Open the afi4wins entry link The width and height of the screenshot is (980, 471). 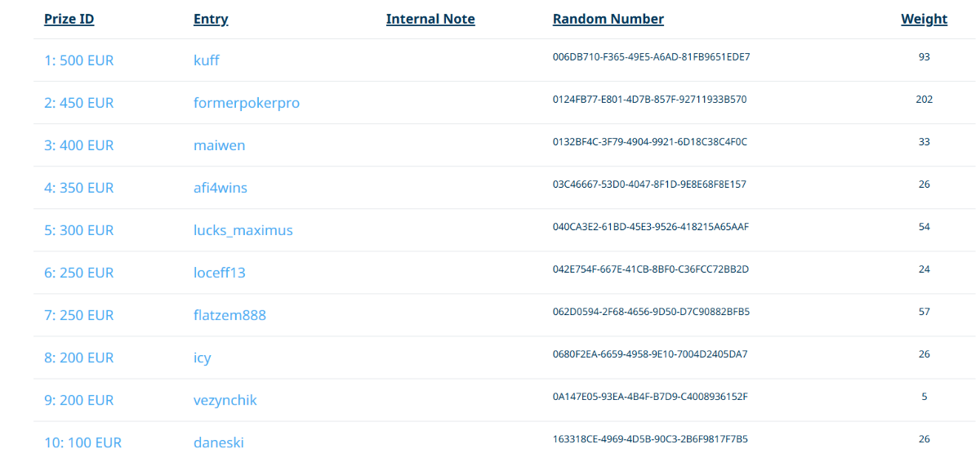pos(220,188)
